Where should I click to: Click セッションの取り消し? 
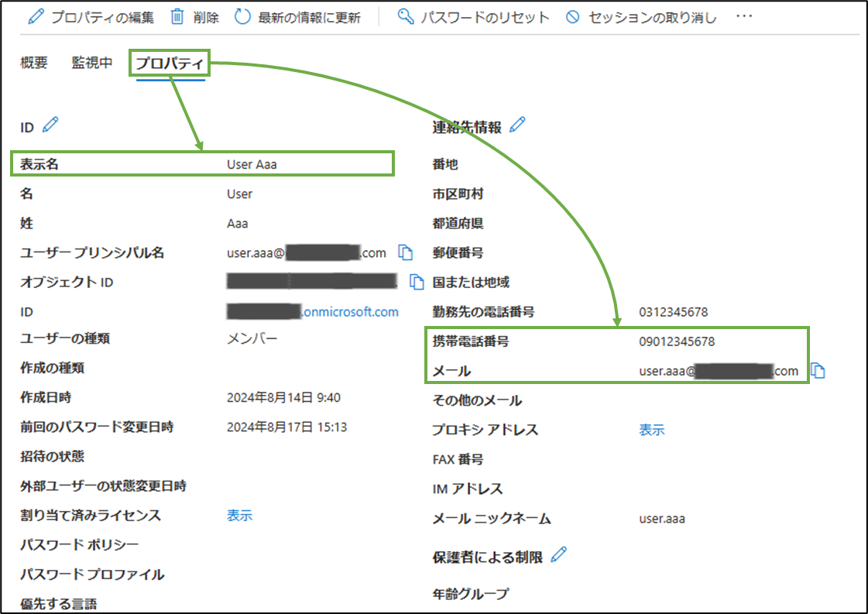pyautogui.click(x=641, y=17)
